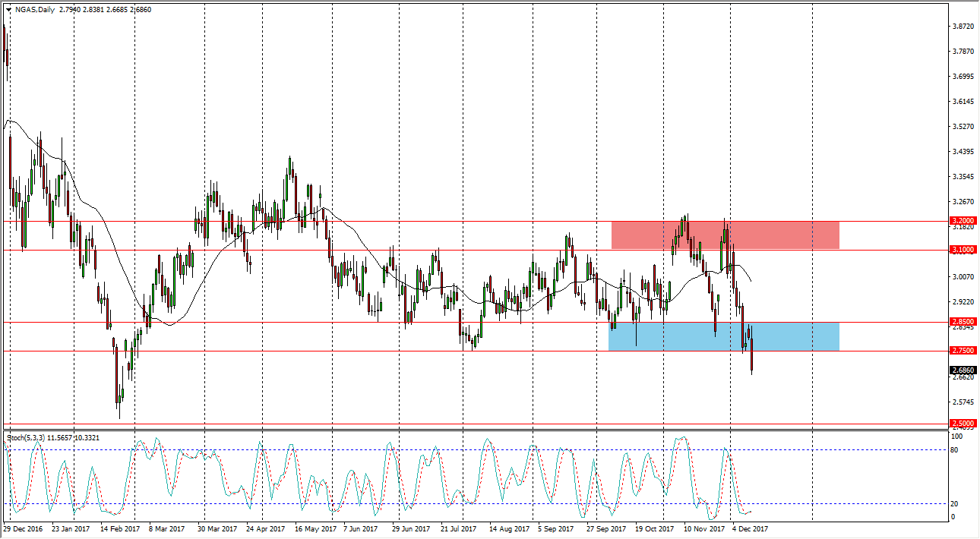Click the 29 Jun 2017 date label
The image size is (980, 539).
click(410, 528)
